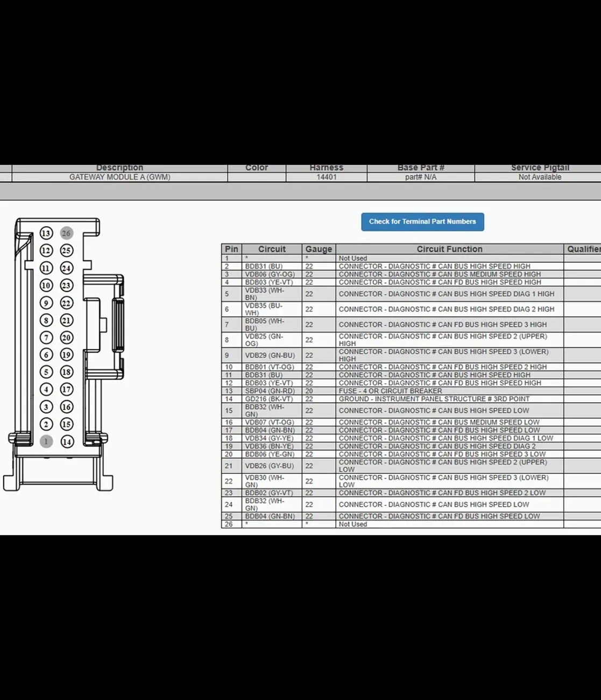
Task: Click Check for Terminal Part Numbers button
Action: 422,222
